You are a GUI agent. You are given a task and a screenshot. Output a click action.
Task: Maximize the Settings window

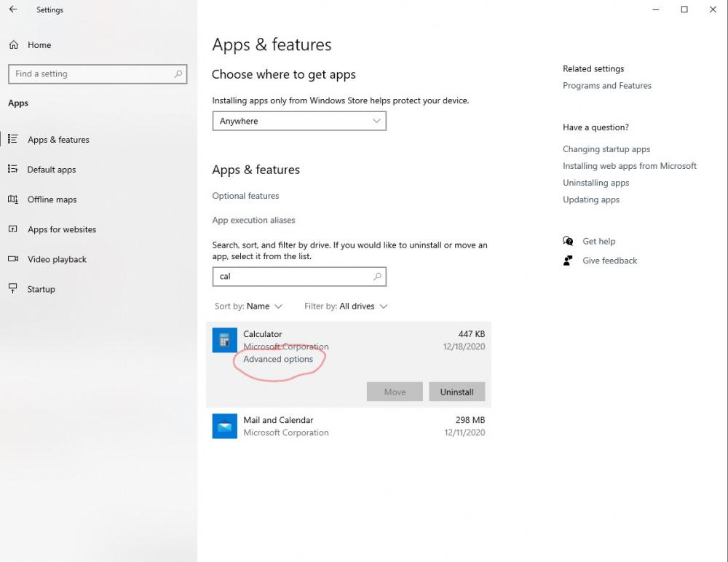[x=684, y=9]
